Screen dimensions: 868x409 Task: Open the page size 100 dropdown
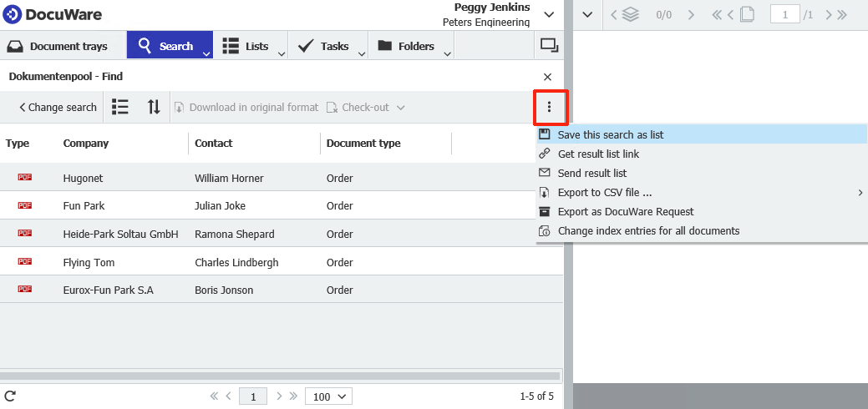click(328, 396)
